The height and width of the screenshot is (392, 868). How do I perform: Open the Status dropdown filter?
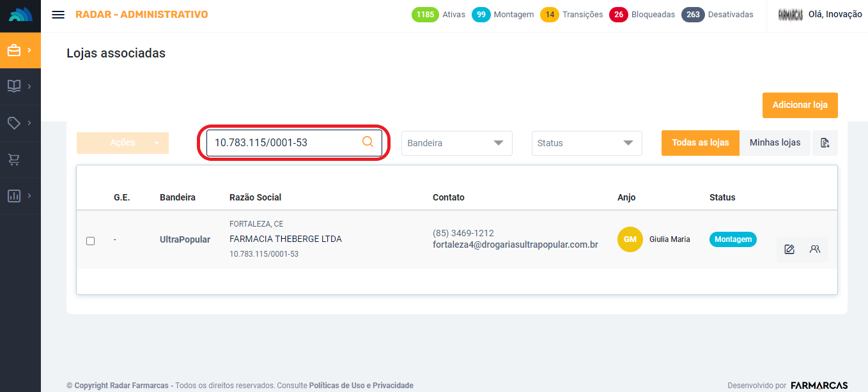coord(586,143)
